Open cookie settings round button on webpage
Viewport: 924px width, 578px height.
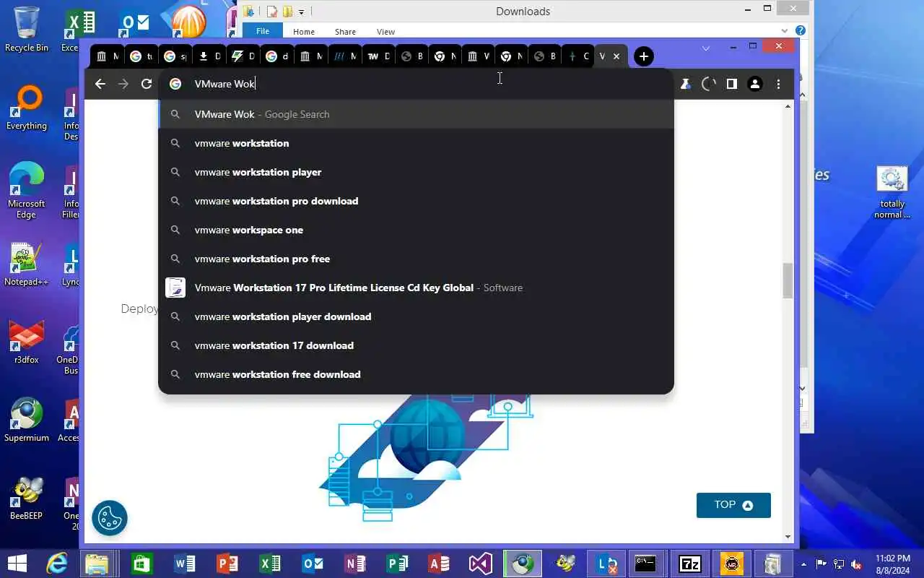click(110, 518)
